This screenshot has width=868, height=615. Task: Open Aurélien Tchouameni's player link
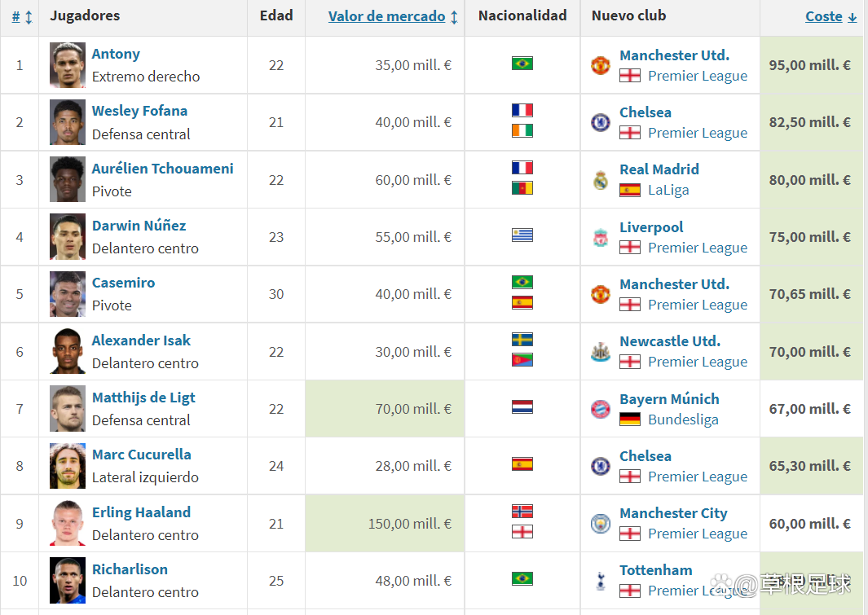tap(162, 169)
